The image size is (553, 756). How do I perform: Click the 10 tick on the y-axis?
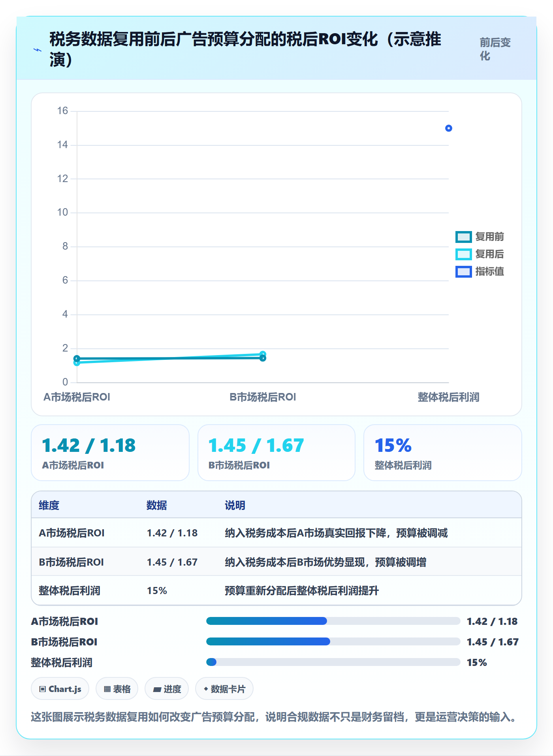pos(62,213)
